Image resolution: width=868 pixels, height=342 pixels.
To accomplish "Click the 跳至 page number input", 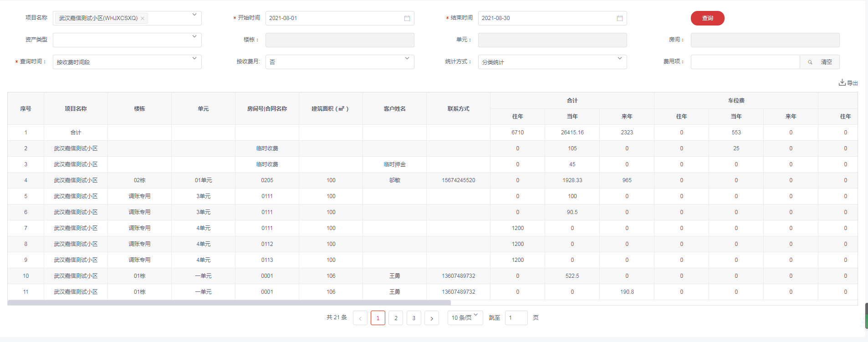I will click(516, 318).
